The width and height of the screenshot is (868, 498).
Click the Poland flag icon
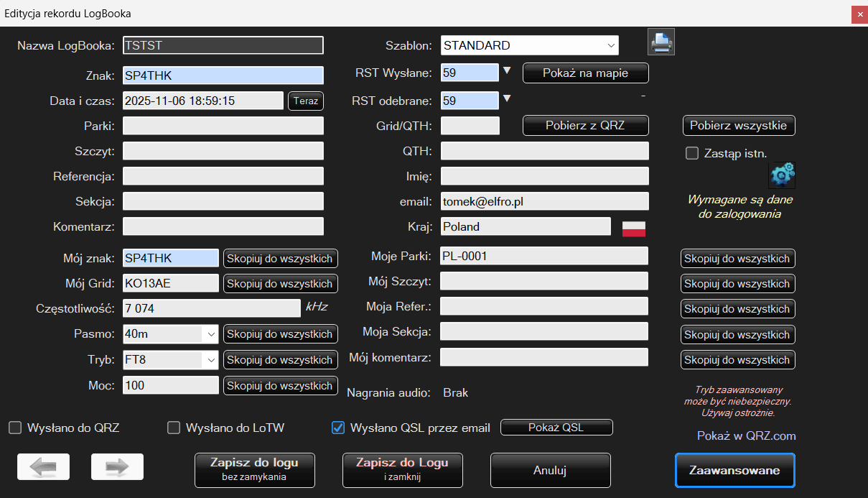(x=633, y=229)
